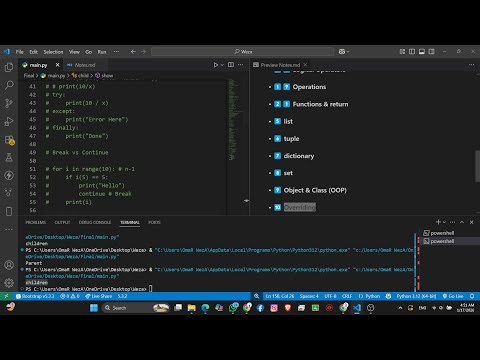
Task: Open the Source Control view
Action: click(9, 103)
